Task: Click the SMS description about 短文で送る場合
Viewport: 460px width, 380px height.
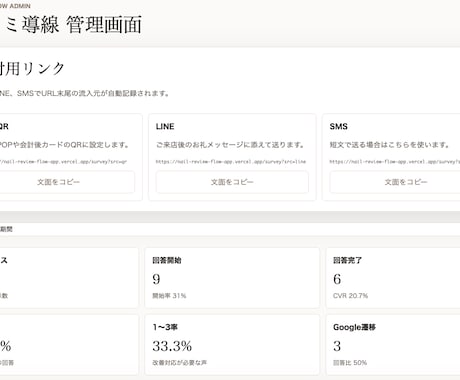Action: 389,145
